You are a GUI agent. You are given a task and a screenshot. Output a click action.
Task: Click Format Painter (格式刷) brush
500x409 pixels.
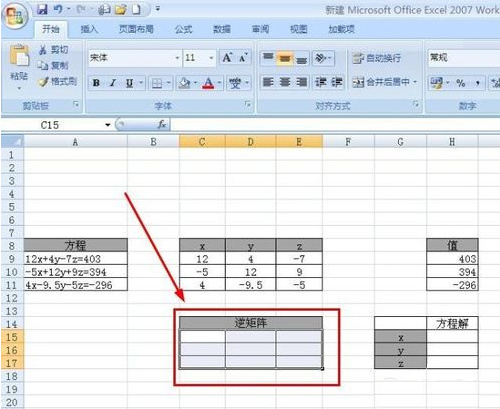pyautogui.click(x=43, y=82)
